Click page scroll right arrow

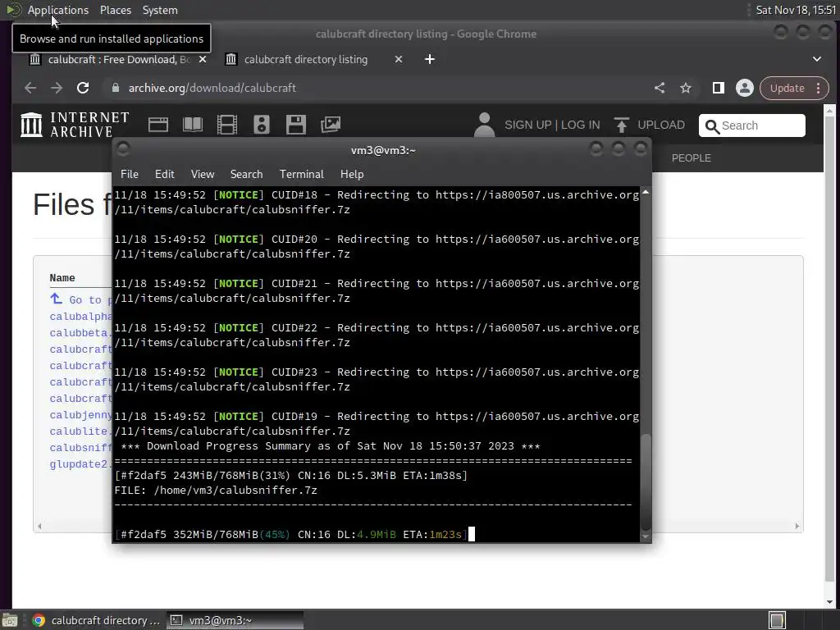tap(797, 526)
